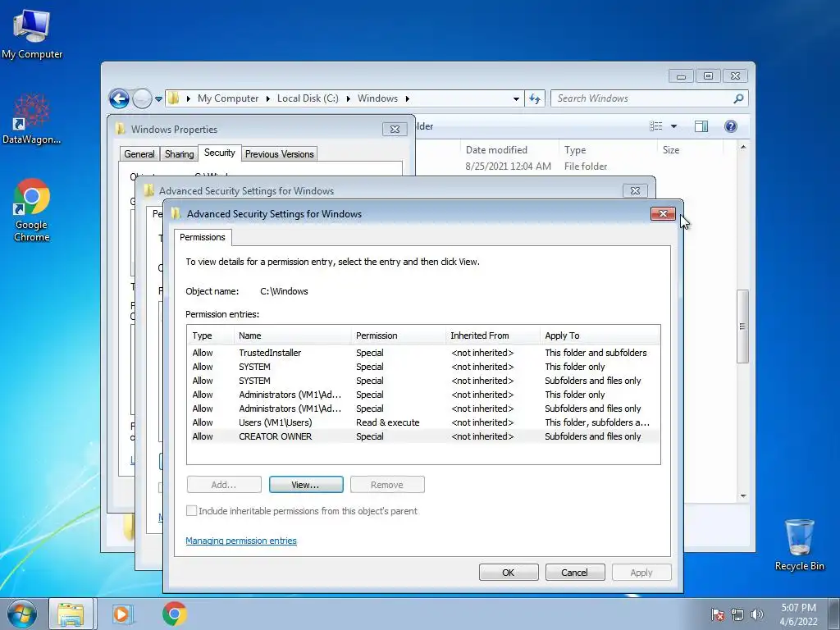The image size is (840, 630).
Task: Click the Type column header in permission list
Action: coord(211,336)
